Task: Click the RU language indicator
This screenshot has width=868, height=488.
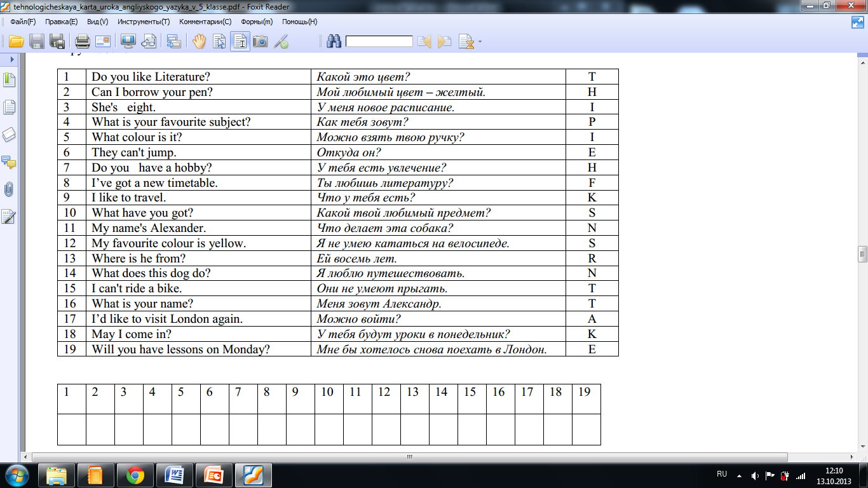Action: coord(721,475)
